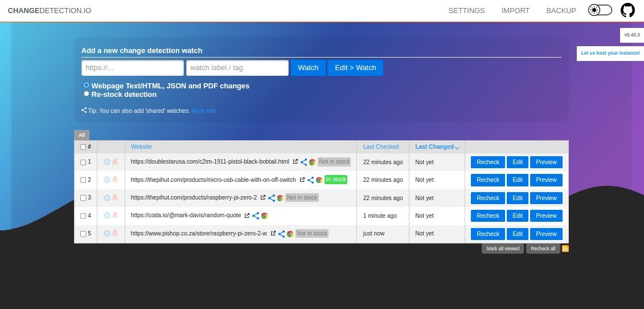Sort by Last Changed column
The image size is (644, 309).
pos(437,147)
